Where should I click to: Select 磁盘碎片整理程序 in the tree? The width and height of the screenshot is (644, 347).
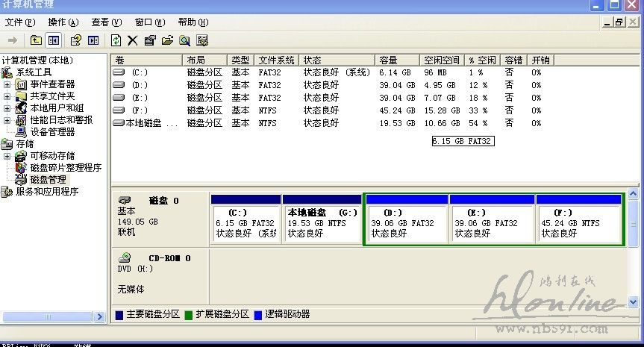tap(66, 168)
